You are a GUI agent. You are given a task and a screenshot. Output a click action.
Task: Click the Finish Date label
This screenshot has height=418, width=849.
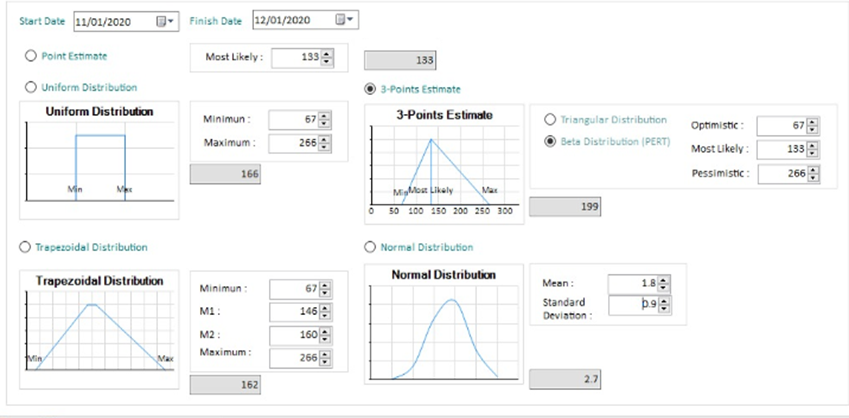(215, 22)
